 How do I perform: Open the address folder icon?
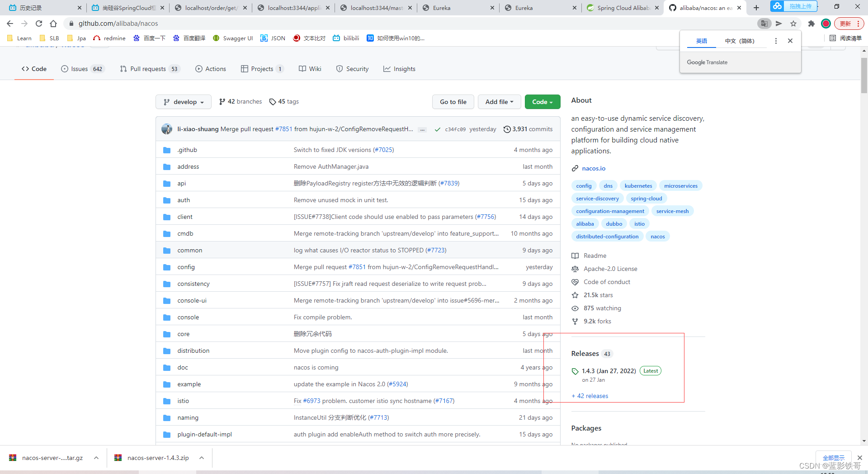tap(167, 167)
